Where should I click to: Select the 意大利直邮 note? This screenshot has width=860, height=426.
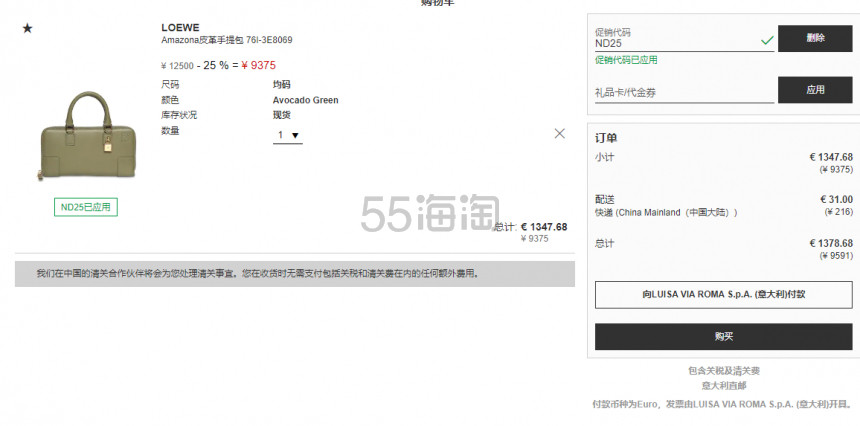(724, 385)
